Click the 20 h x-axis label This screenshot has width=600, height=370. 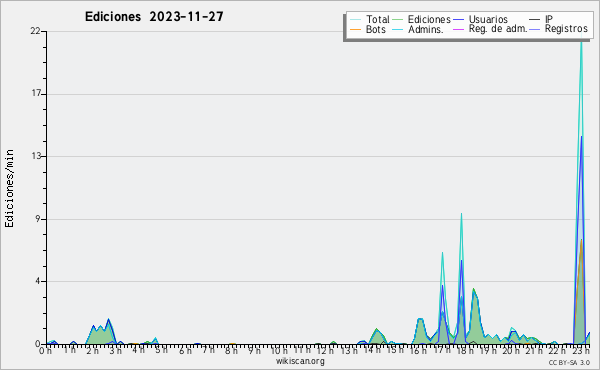coord(511,351)
